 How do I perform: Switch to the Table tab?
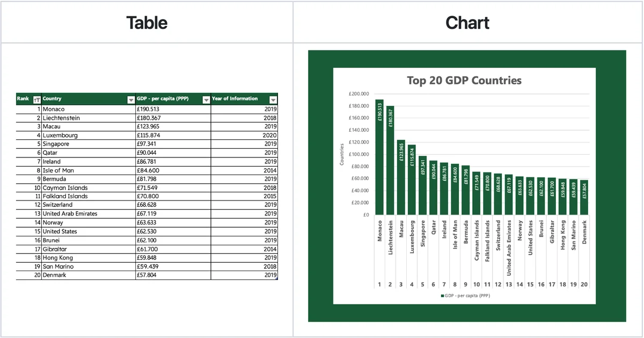(146, 23)
